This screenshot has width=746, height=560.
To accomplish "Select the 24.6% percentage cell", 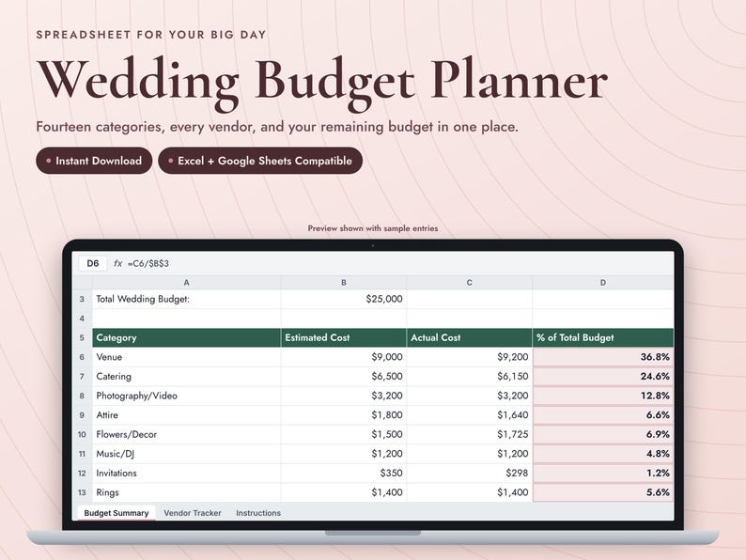I will [603, 377].
